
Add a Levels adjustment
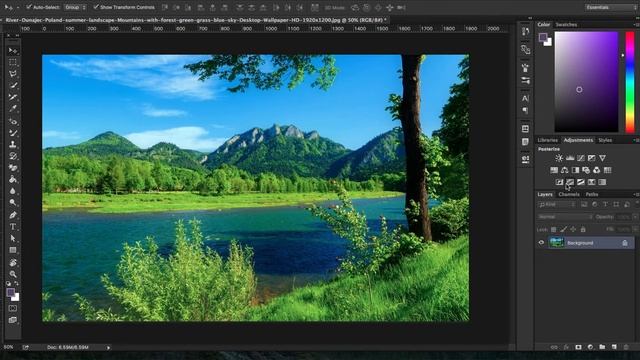(570, 158)
